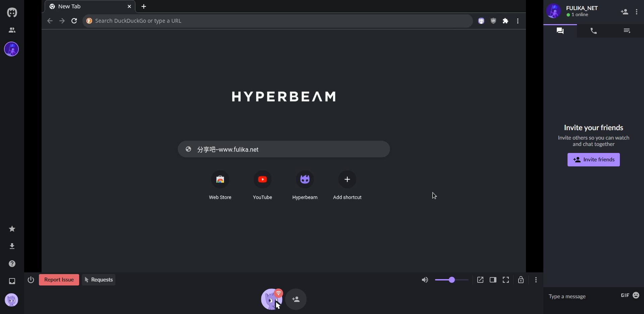Reload the virtual browser page
The width and height of the screenshot is (644, 314).
74,21
